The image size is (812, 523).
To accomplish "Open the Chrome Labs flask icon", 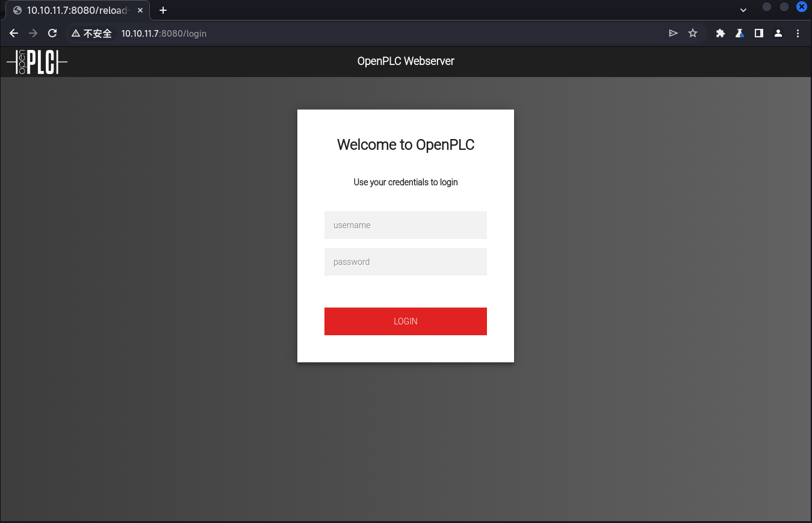I will pyautogui.click(x=740, y=34).
